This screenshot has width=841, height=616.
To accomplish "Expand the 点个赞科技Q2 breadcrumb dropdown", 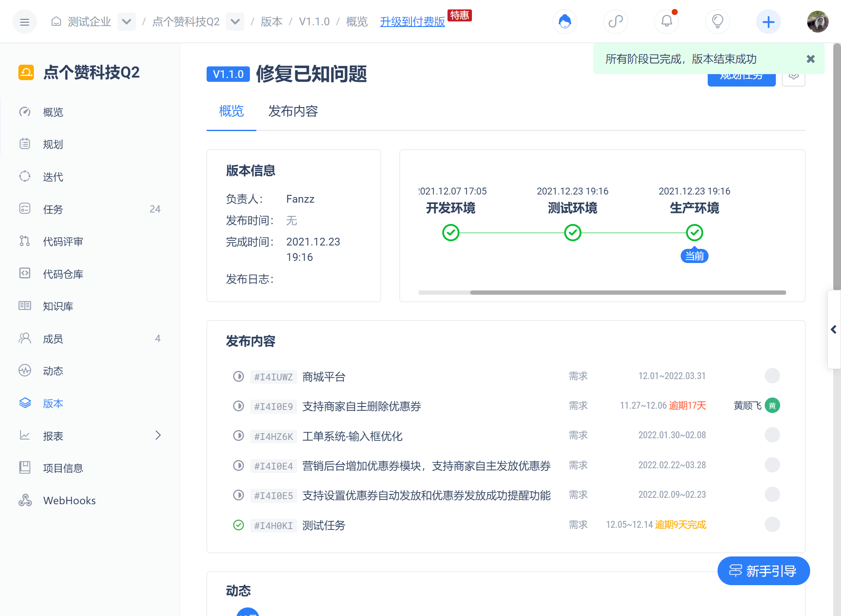I will coord(235,21).
